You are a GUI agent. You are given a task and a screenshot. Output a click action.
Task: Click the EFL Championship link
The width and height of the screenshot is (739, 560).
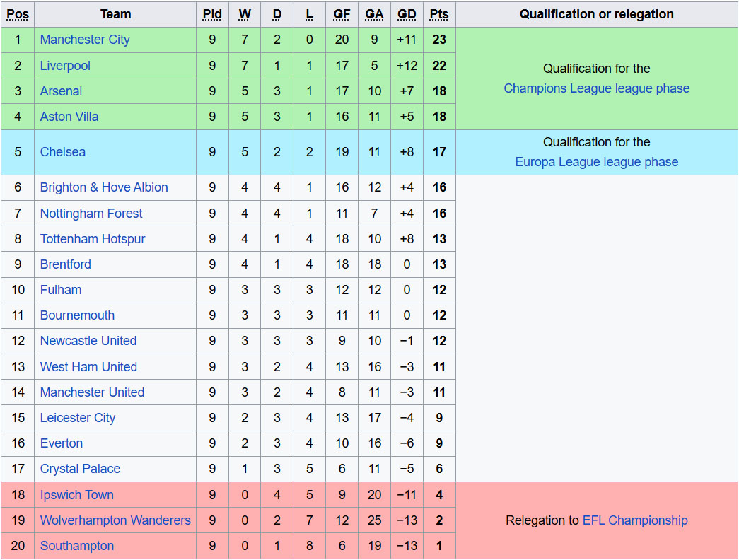point(634,520)
